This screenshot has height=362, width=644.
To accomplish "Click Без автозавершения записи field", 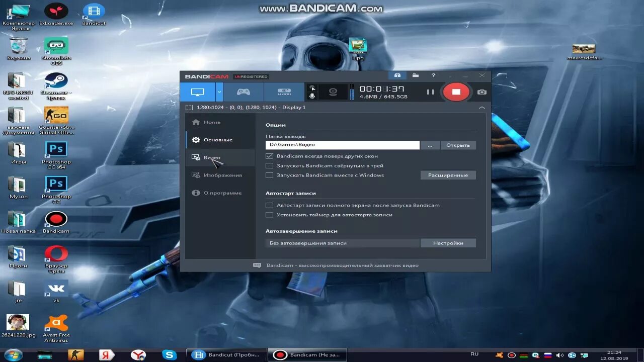I will point(343,243).
